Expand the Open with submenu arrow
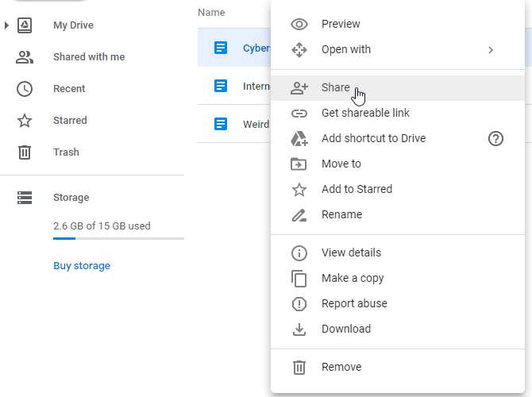Screen dimensions: 532x397 [491, 49]
